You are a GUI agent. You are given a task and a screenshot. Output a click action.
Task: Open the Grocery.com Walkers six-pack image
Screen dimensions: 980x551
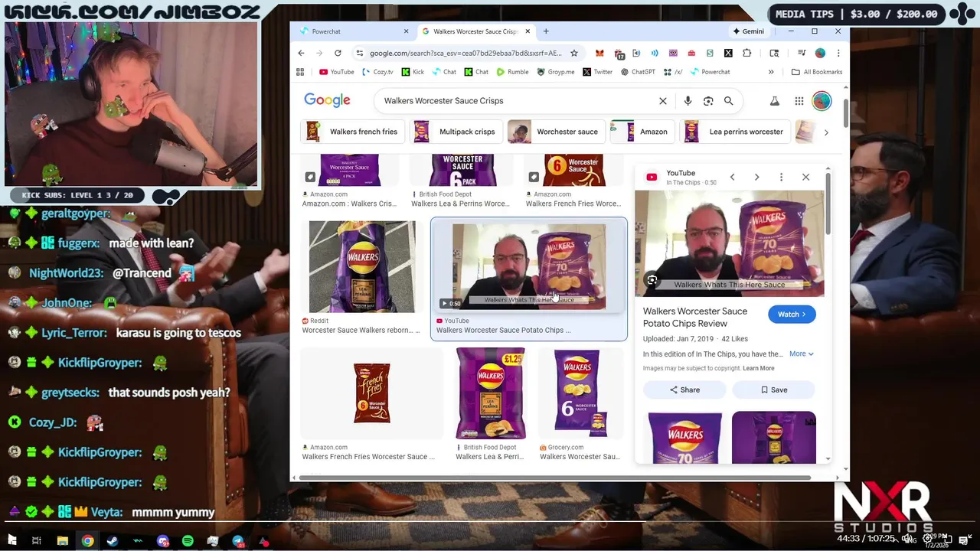580,393
